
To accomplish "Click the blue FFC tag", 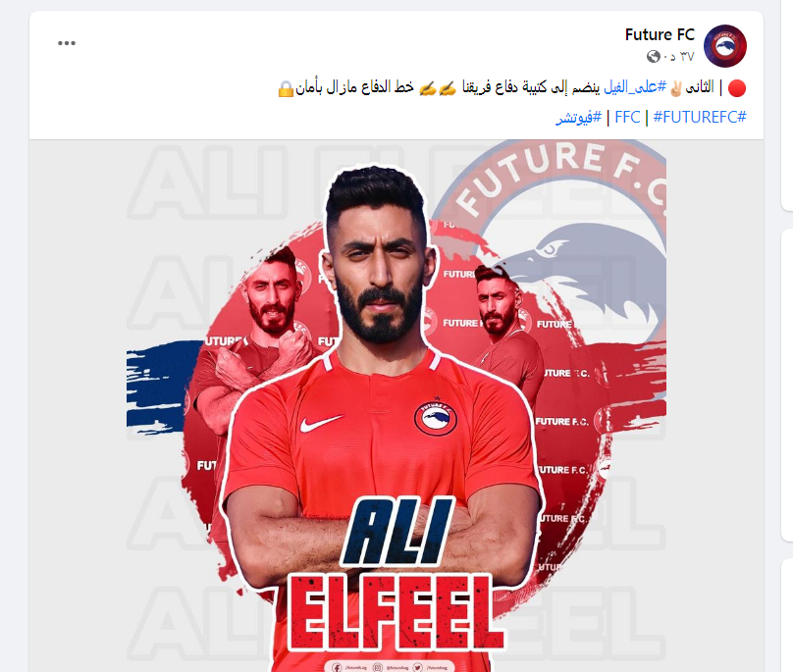I will coord(627,118).
